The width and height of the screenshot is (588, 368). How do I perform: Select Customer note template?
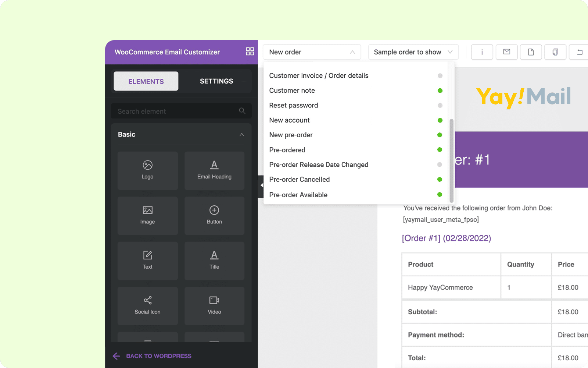[355, 91]
